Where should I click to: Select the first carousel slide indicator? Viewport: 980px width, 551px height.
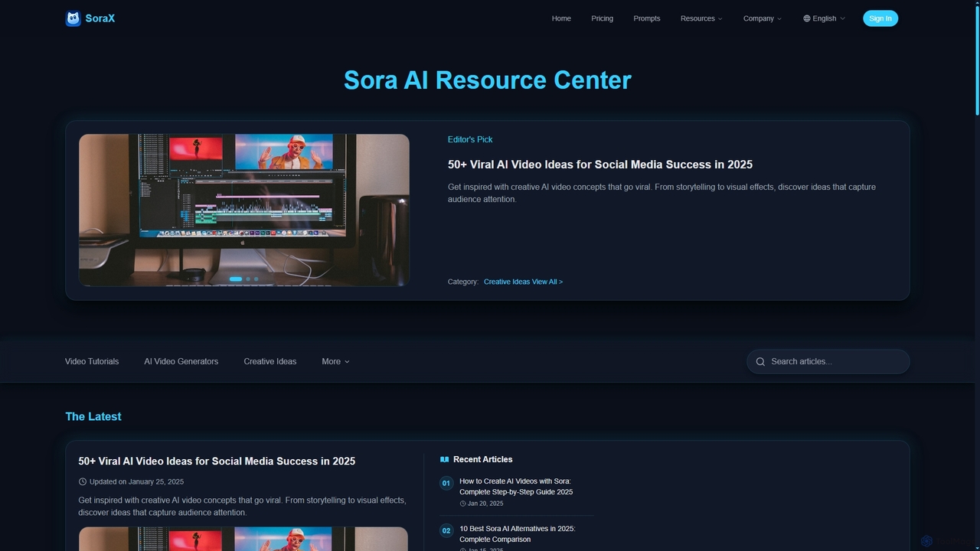tap(236, 279)
